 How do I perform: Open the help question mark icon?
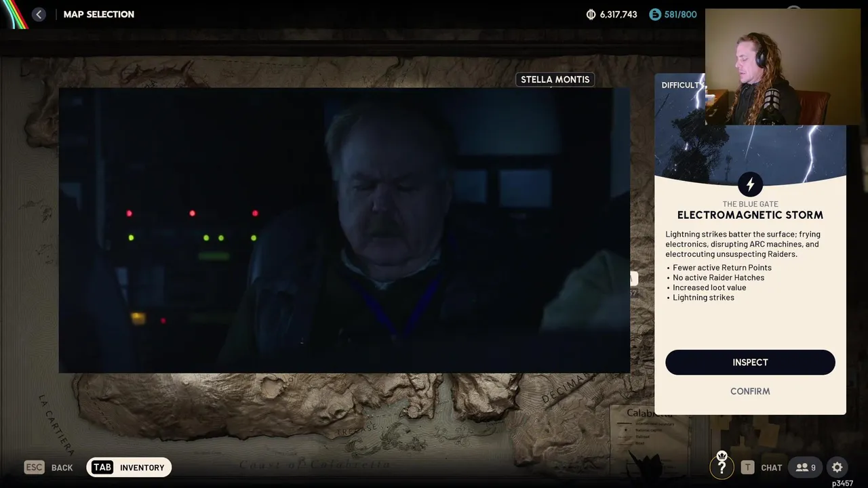[722, 467]
